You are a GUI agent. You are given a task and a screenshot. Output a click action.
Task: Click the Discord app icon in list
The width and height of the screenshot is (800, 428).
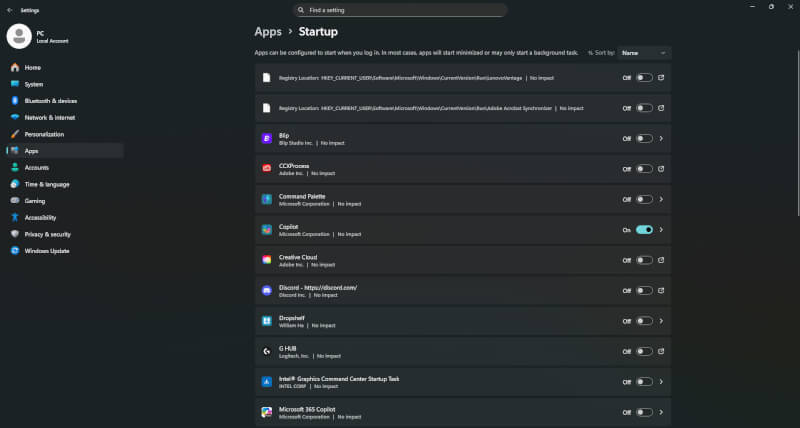coord(267,290)
